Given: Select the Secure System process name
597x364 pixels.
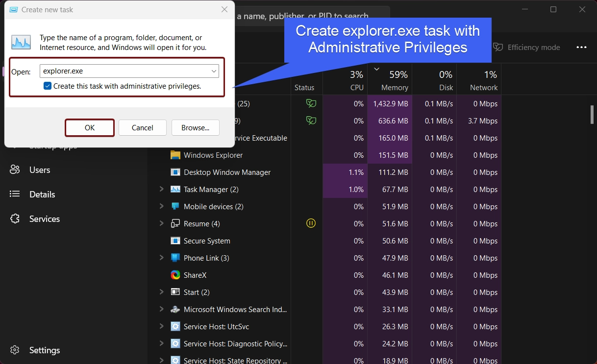Looking at the screenshot, I should [207, 241].
